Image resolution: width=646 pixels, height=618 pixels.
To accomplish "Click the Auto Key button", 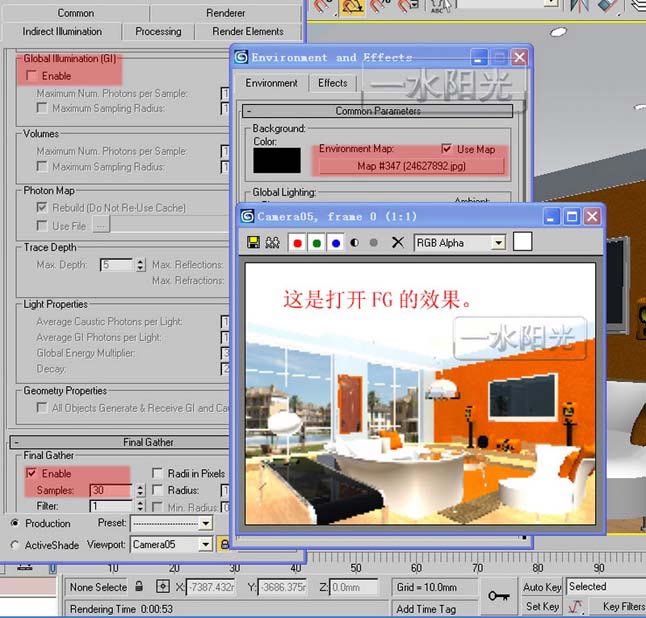I will [542, 587].
